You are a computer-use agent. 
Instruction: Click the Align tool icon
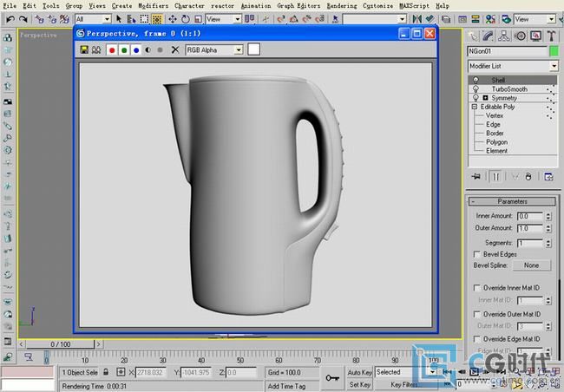430,19
